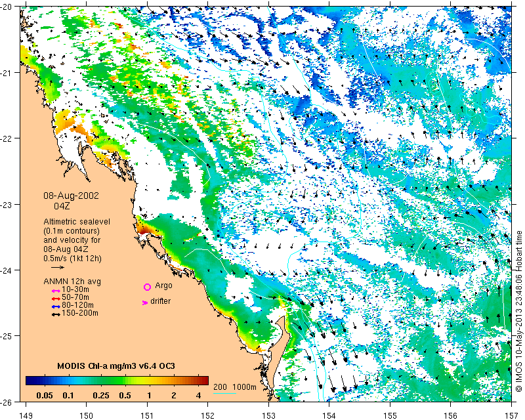This screenshot has height=420, width=525.
Task: Click the '50-70m' depth label
Action: tap(75, 297)
